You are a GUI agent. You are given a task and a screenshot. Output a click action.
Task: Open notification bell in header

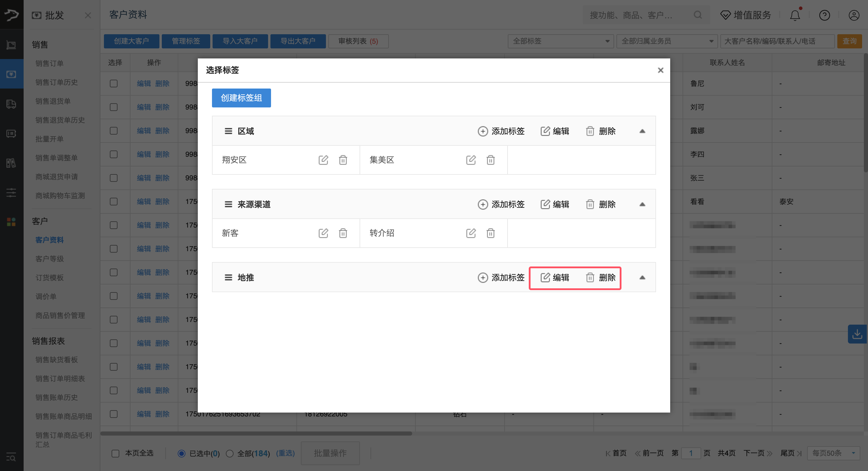[795, 15]
